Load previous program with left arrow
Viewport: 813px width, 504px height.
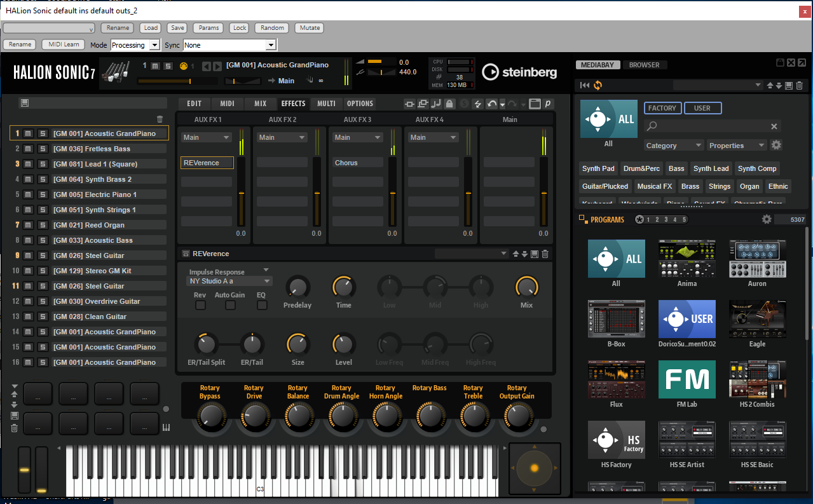(x=206, y=66)
